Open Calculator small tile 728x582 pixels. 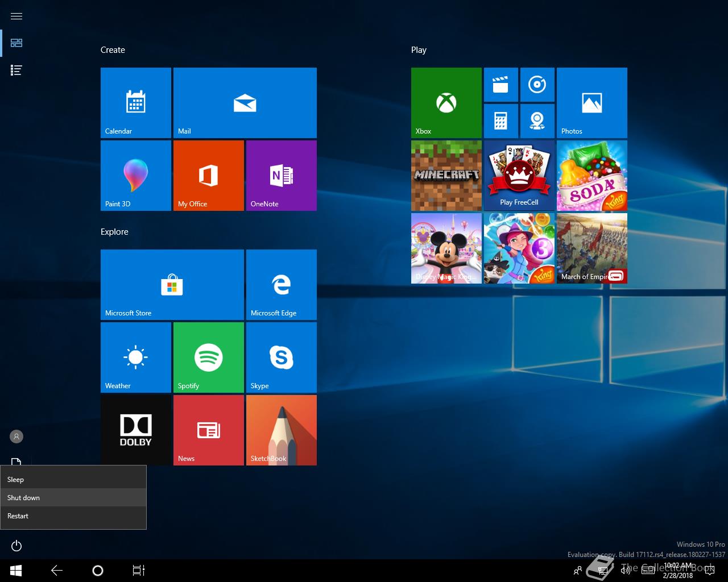pos(501,121)
